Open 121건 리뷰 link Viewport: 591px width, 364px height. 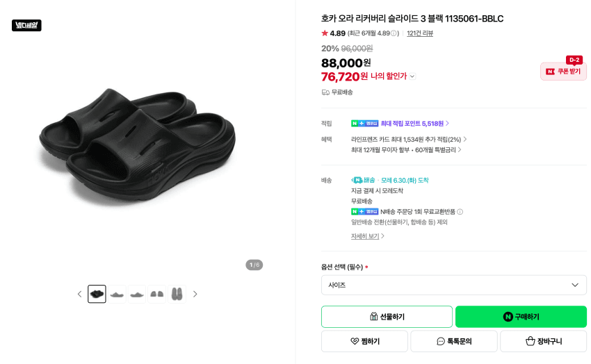(x=420, y=33)
